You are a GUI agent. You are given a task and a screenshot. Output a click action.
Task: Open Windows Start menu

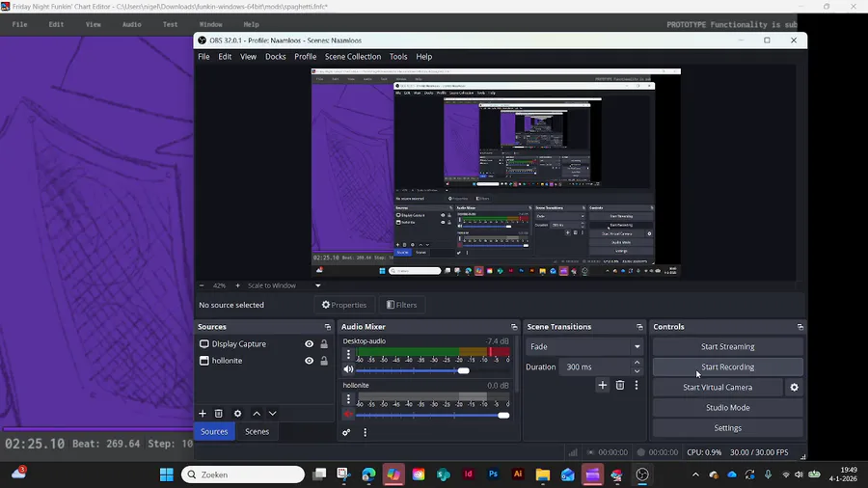tap(166, 474)
